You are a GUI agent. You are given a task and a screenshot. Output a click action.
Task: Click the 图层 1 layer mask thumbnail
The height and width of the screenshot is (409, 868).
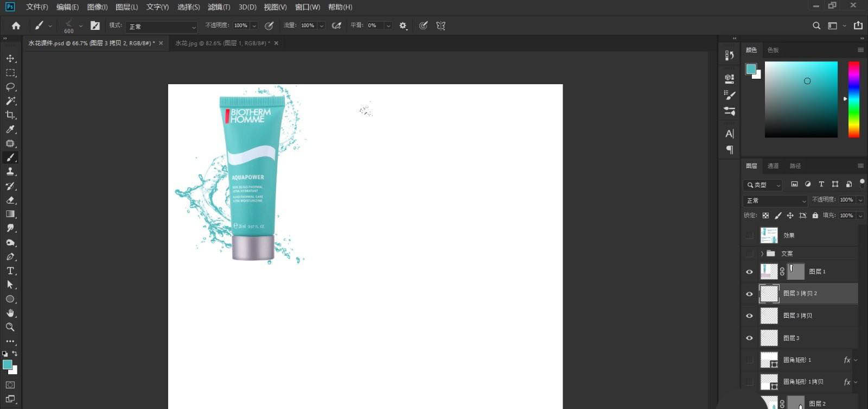795,272
